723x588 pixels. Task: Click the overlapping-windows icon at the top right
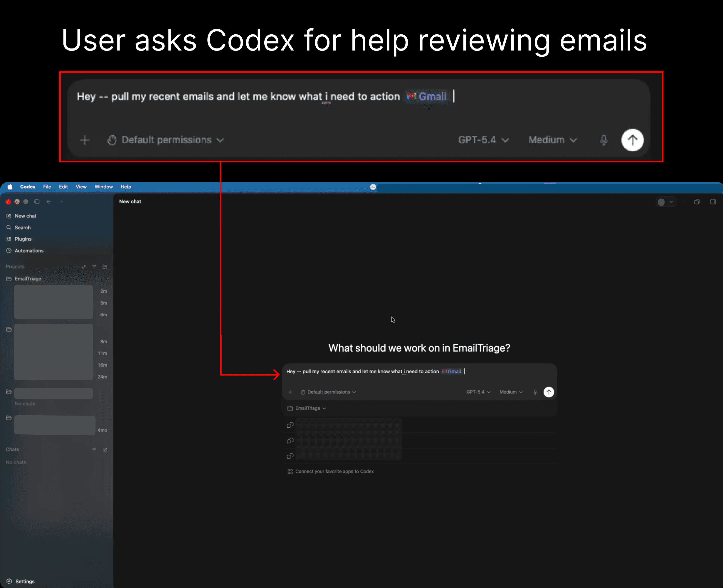click(x=697, y=202)
